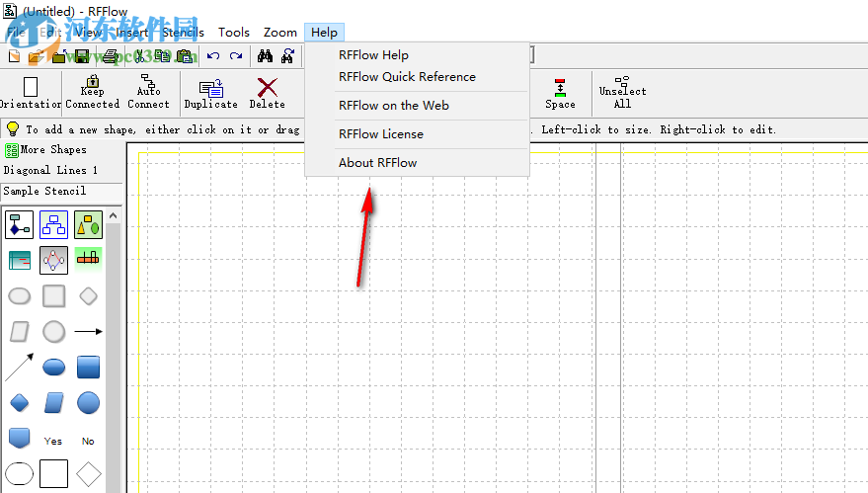
Task: Select the gray circle shape
Action: [x=53, y=331]
